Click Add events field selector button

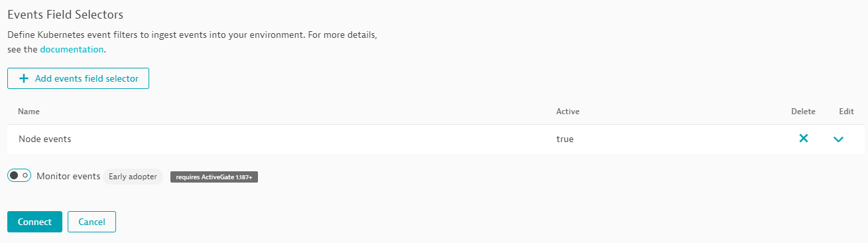(x=78, y=78)
